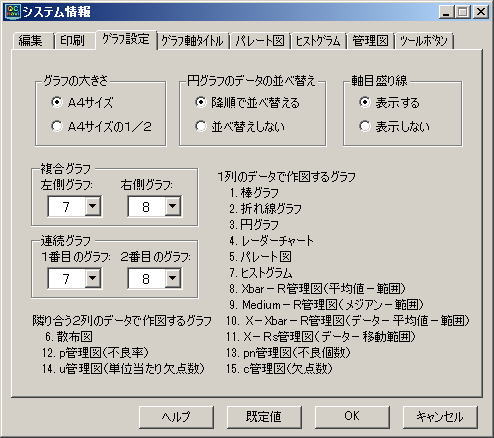Viewport: 494px width, 438px height.
Task: Switch to the パレート図 tab
Action: (x=260, y=41)
